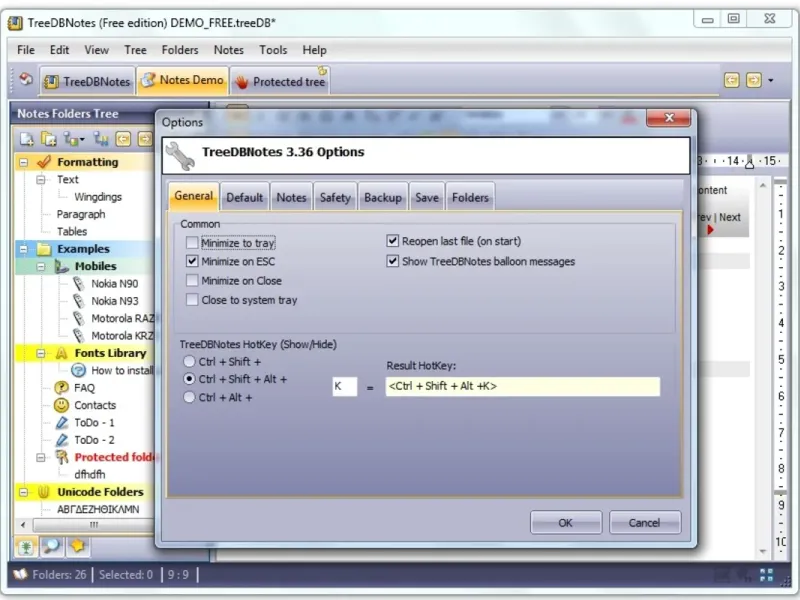Image resolution: width=800 pixels, height=600 pixels.
Task: Click the question mark icon beside FAQ
Action: tap(62, 388)
